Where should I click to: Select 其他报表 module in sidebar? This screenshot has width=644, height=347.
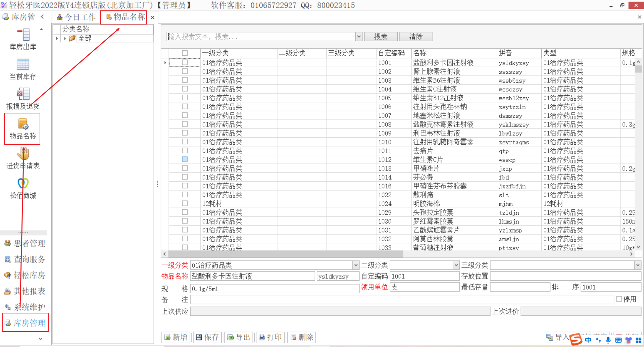tap(24, 291)
